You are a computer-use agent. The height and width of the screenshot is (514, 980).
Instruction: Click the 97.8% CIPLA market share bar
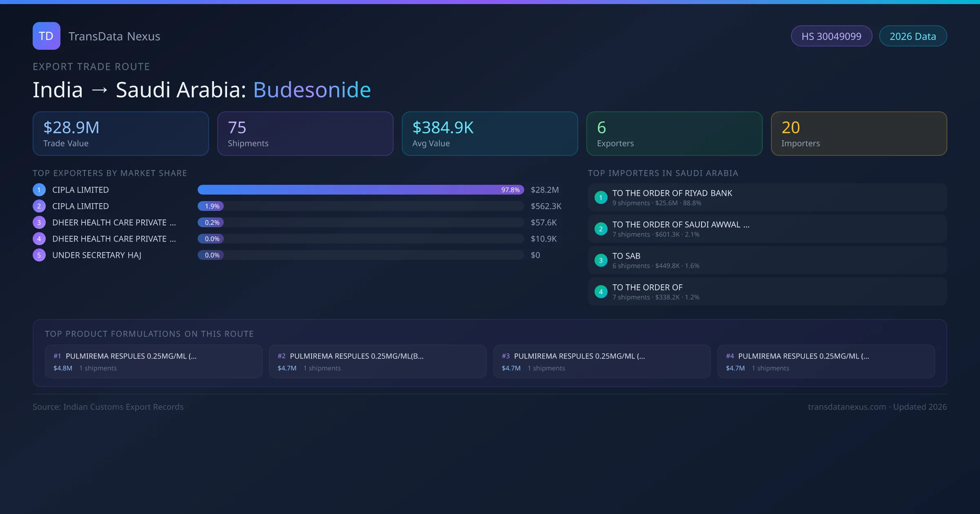[x=360, y=190]
